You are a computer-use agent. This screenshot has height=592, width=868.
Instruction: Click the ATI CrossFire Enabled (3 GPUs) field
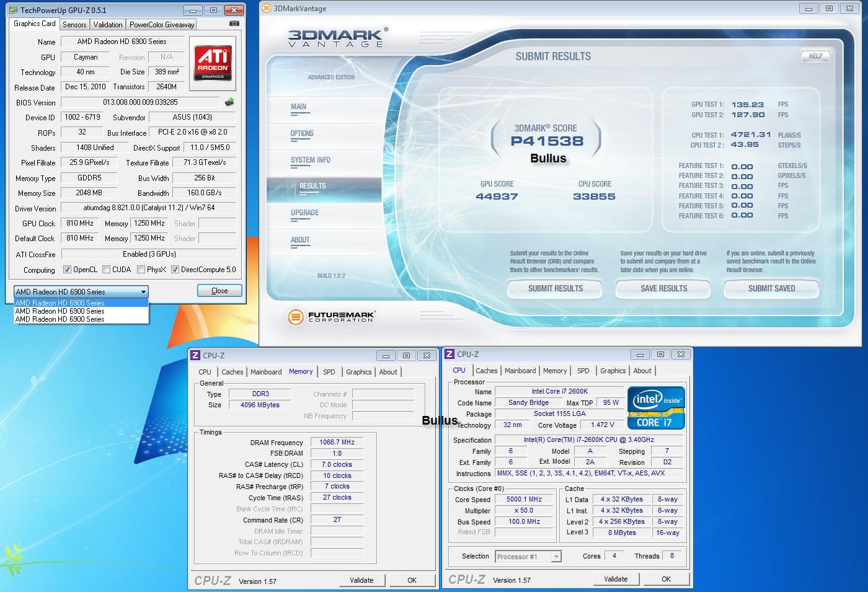(149, 254)
